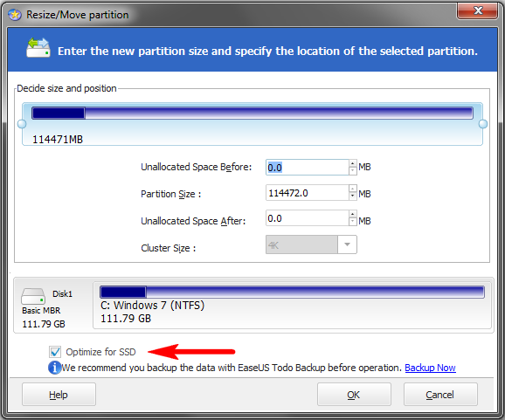
Task: Dismiss dialog with Cancel button
Action: click(x=440, y=395)
